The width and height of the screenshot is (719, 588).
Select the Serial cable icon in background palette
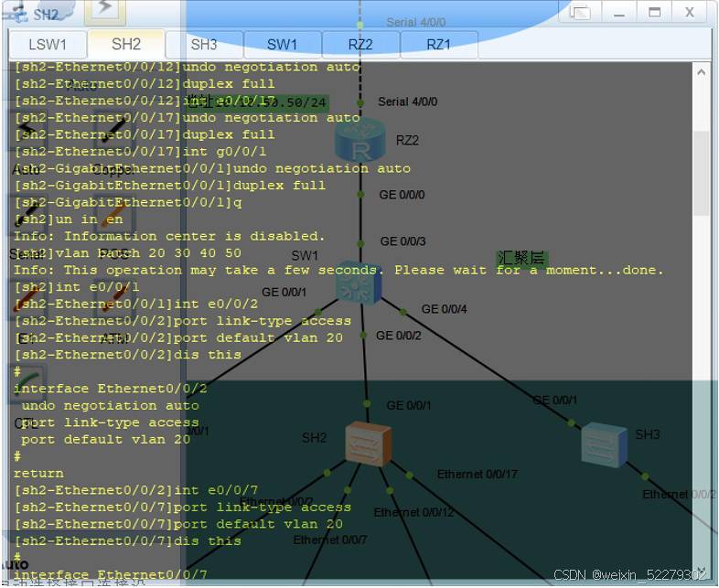(x=27, y=214)
